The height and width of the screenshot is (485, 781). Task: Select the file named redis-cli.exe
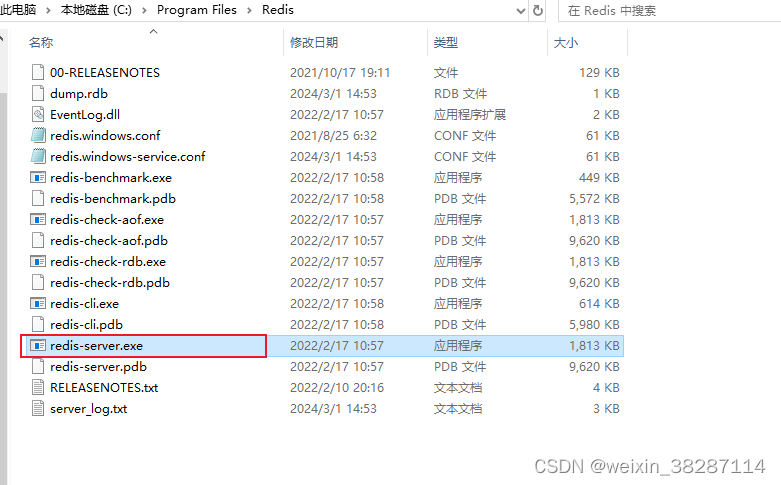(85, 303)
